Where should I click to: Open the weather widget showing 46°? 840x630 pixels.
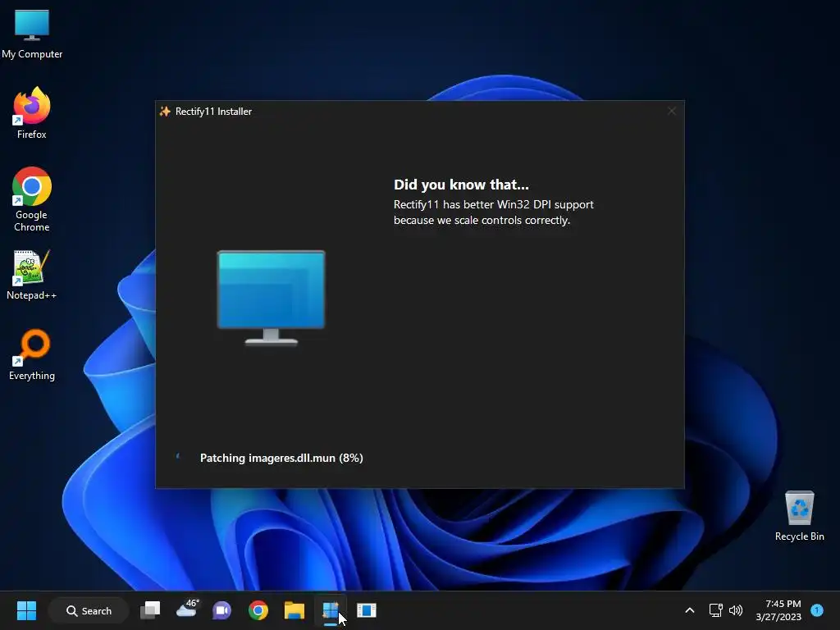pos(187,609)
